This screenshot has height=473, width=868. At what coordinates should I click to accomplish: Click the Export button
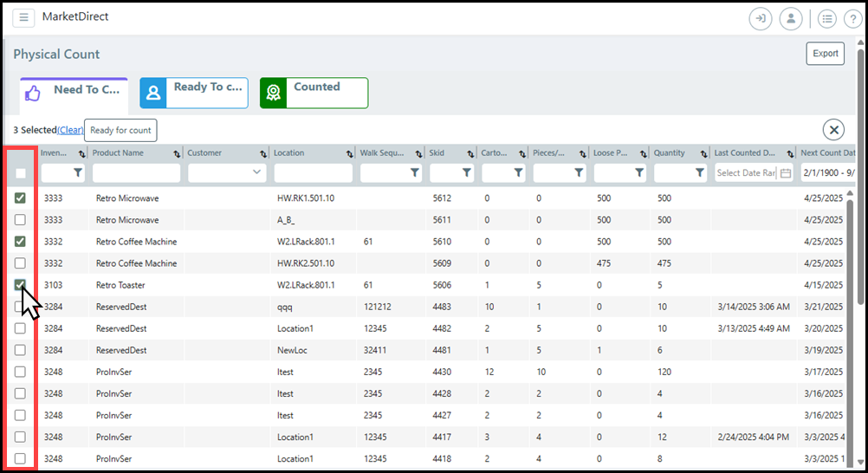click(825, 54)
